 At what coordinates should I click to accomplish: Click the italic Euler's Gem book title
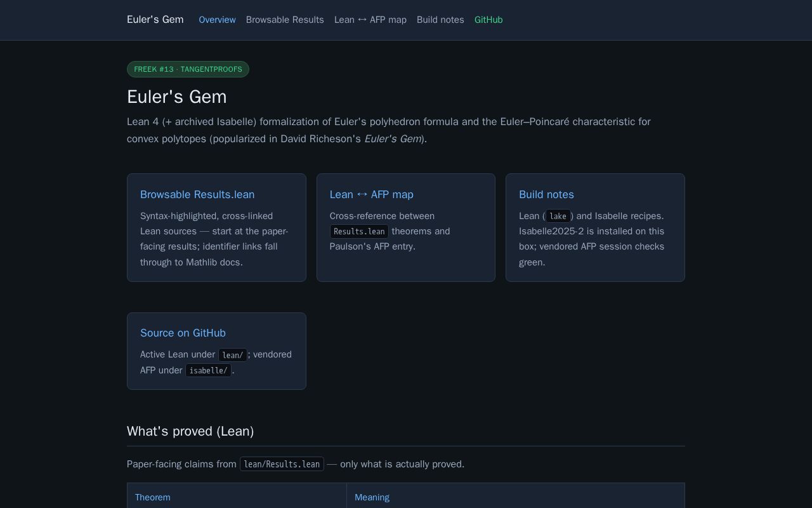pyautogui.click(x=393, y=138)
